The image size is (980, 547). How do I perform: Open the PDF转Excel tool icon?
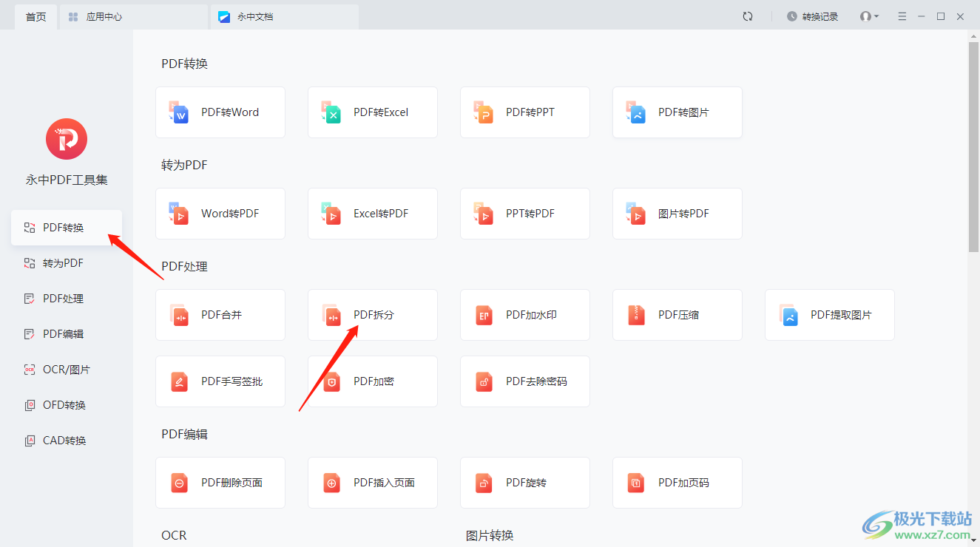click(331, 112)
